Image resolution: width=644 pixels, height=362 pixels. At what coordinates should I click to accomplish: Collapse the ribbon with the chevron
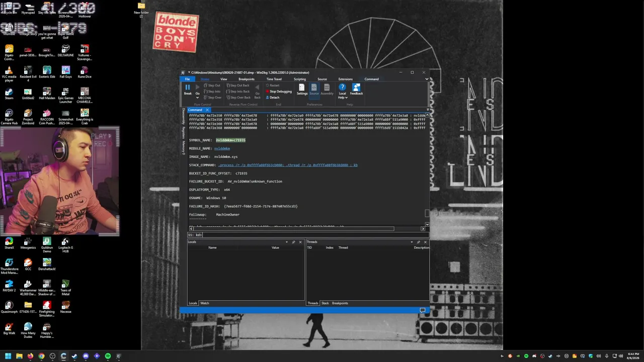[x=427, y=79]
